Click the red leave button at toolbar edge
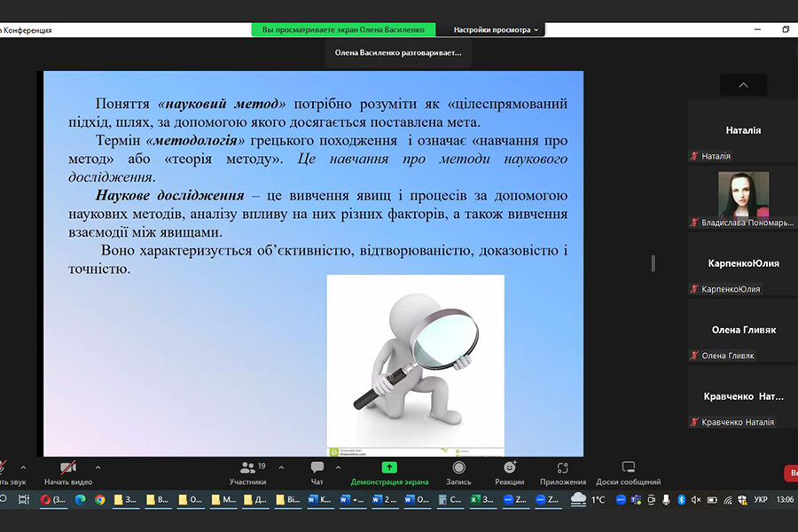Image resolution: width=798 pixels, height=532 pixels. 792,473
